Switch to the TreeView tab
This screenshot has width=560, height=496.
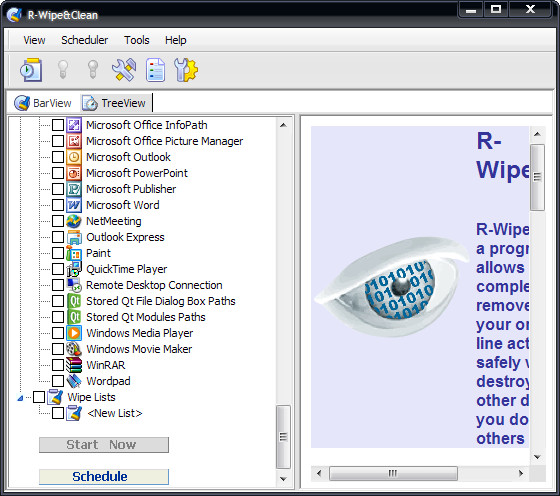point(115,103)
